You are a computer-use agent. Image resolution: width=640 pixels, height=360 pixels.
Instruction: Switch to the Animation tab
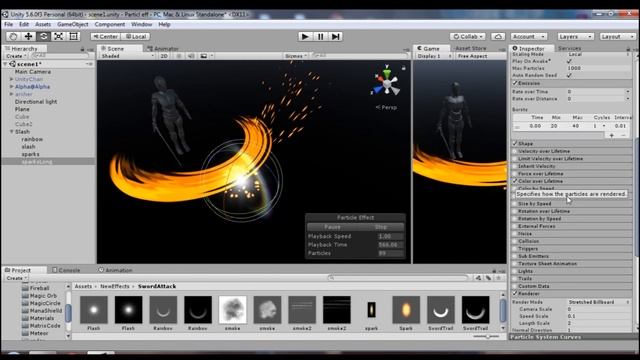[x=116, y=270]
